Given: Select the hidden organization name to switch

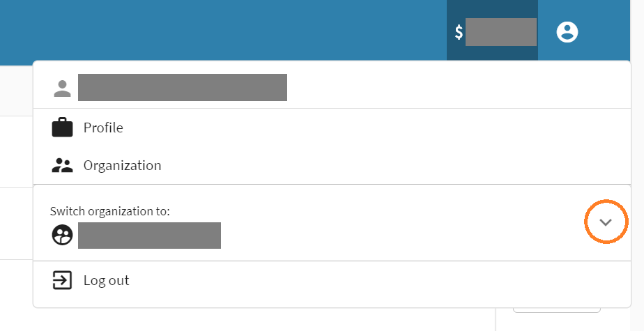Looking at the screenshot, I should coord(149,236).
